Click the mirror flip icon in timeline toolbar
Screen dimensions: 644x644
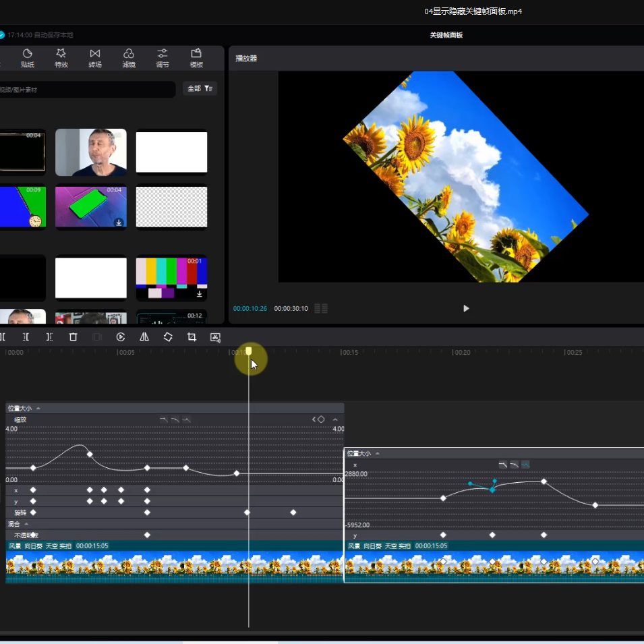pyautogui.click(x=144, y=337)
